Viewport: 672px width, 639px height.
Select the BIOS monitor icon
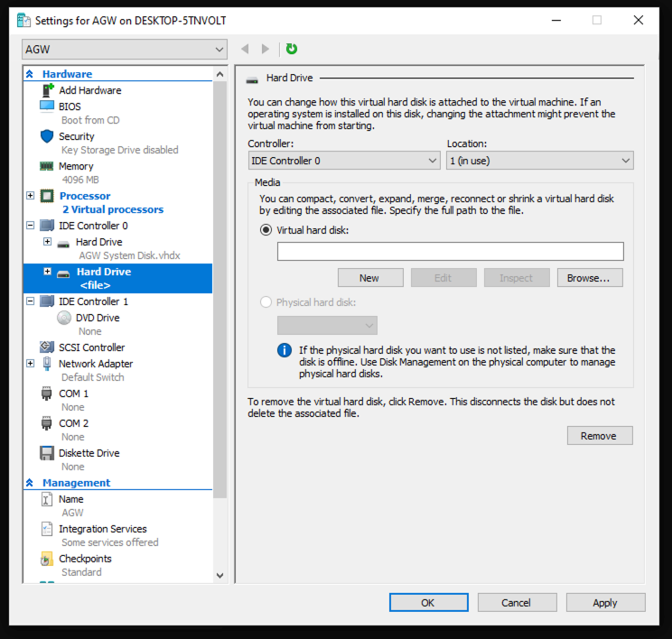(47, 106)
